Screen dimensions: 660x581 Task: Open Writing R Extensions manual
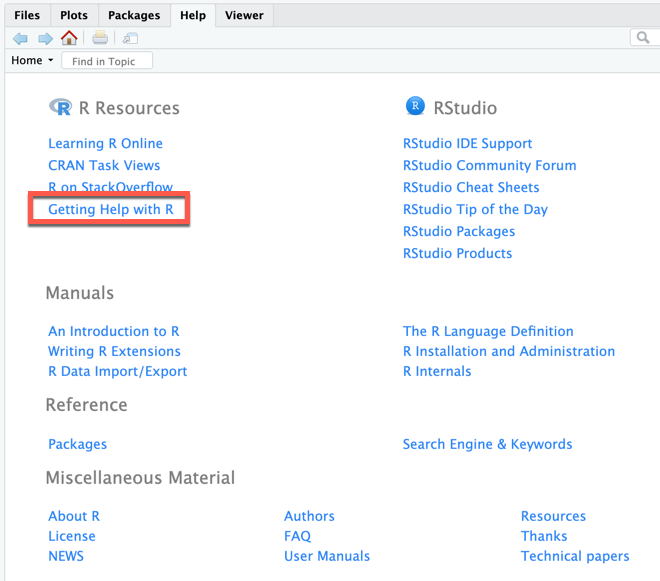pyautogui.click(x=114, y=352)
